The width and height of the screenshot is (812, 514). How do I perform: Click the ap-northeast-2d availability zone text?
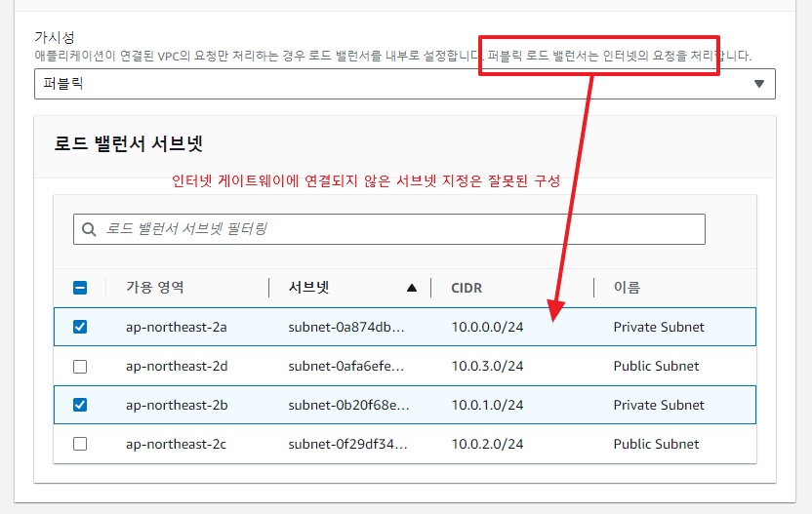(x=177, y=366)
